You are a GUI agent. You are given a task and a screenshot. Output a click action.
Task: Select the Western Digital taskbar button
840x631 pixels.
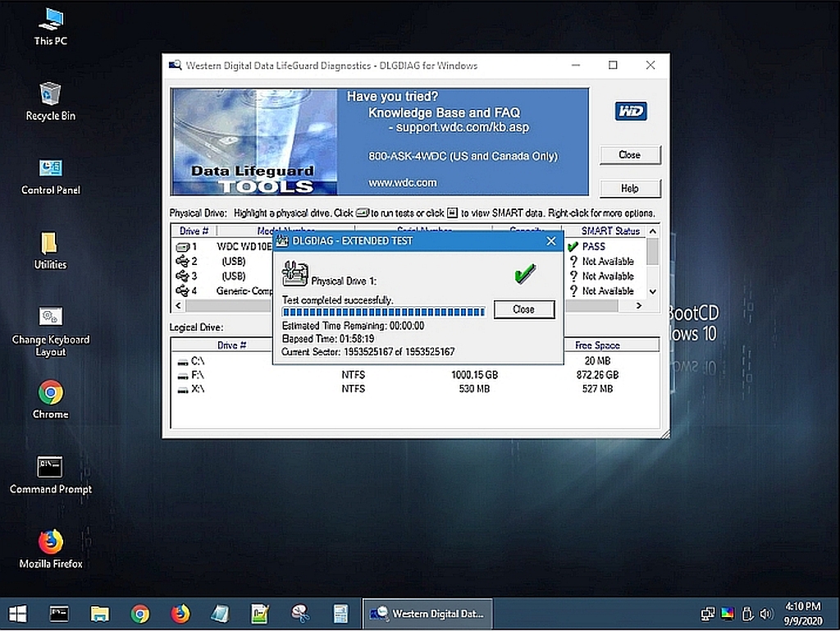[427, 614]
